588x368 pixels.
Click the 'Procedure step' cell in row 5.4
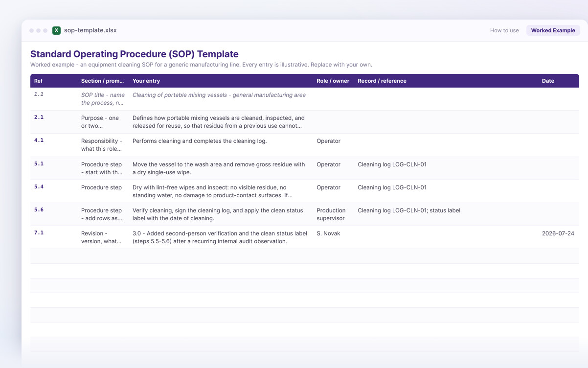click(x=101, y=187)
